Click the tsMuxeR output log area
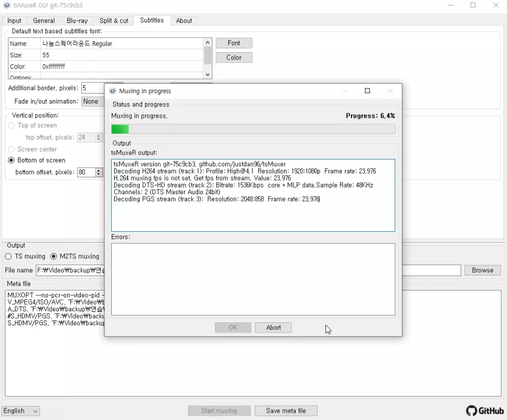Screen dimensions: 507x420 [253, 195]
